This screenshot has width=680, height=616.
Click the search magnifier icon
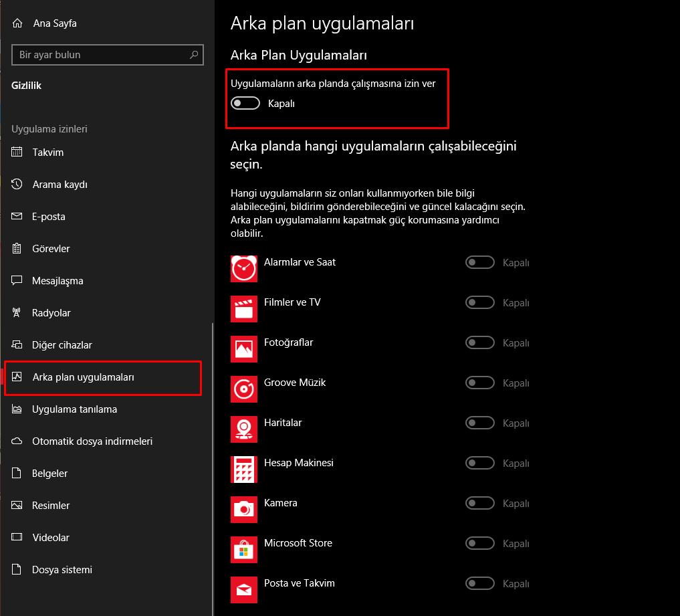coord(194,55)
